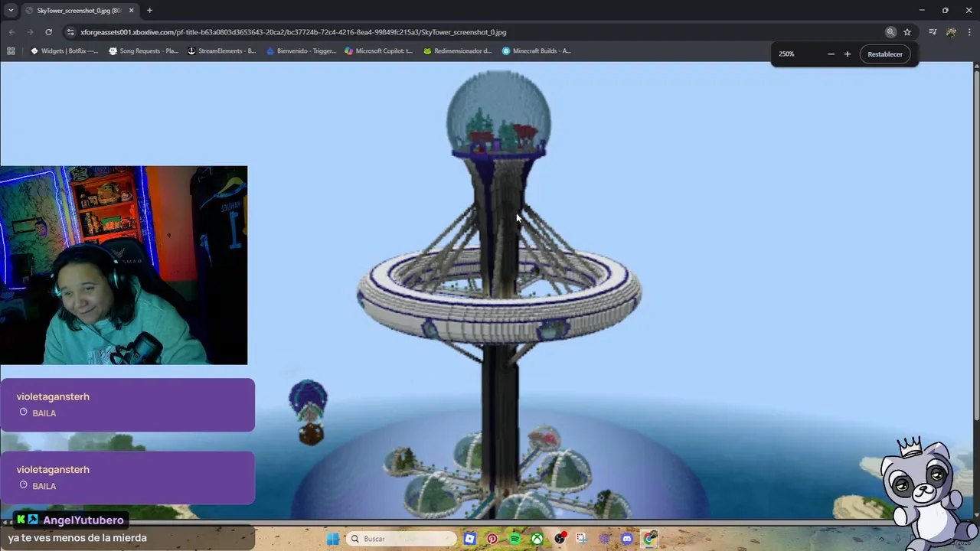Viewport: 980px width, 551px height.
Task: Click the Restablecer zoom button
Action: click(x=885, y=54)
